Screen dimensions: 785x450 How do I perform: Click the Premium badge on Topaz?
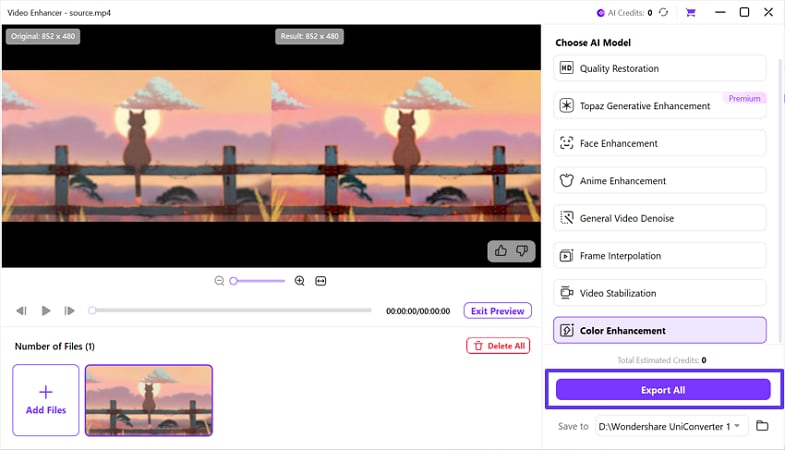(744, 99)
